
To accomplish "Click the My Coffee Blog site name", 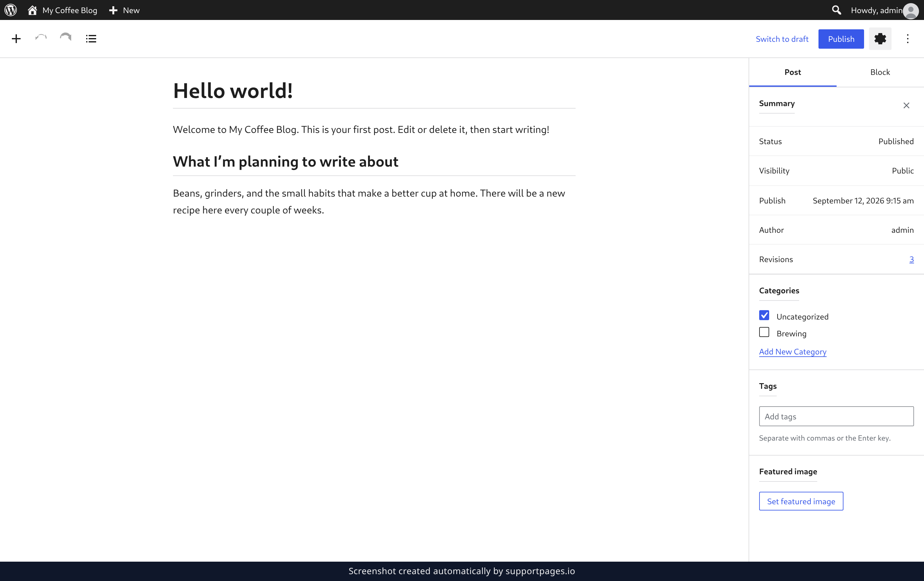I will point(70,10).
